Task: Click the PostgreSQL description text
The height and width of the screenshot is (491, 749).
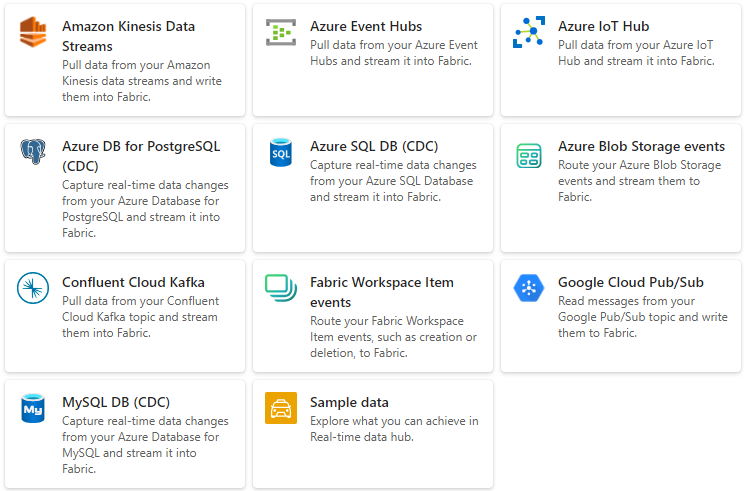Action: tap(145, 209)
